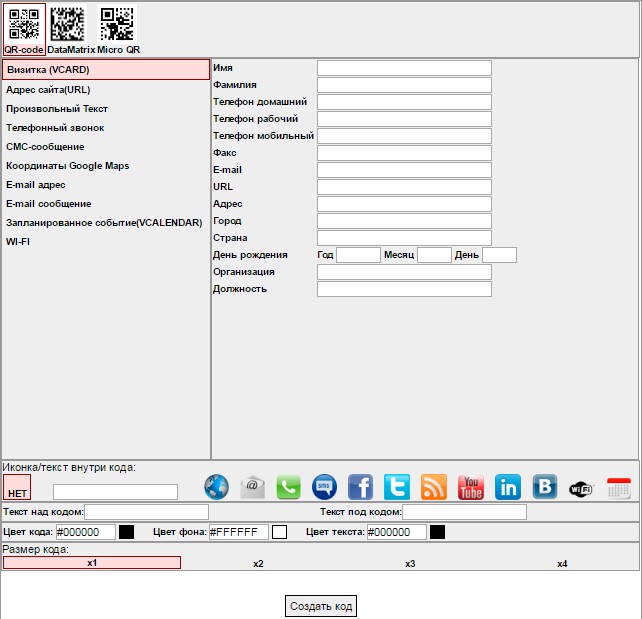Focus the Текст над кодом field
Screen dimensions: 642x619
tap(147, 512)
